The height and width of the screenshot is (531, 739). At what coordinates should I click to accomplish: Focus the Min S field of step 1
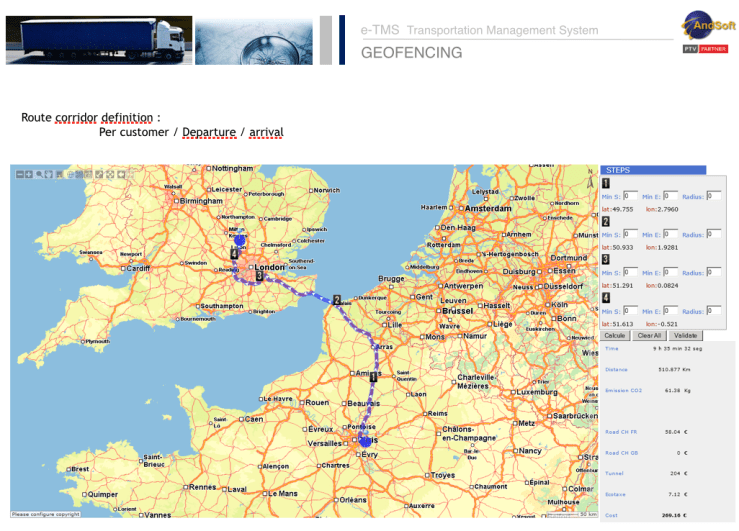click(629, 197)
